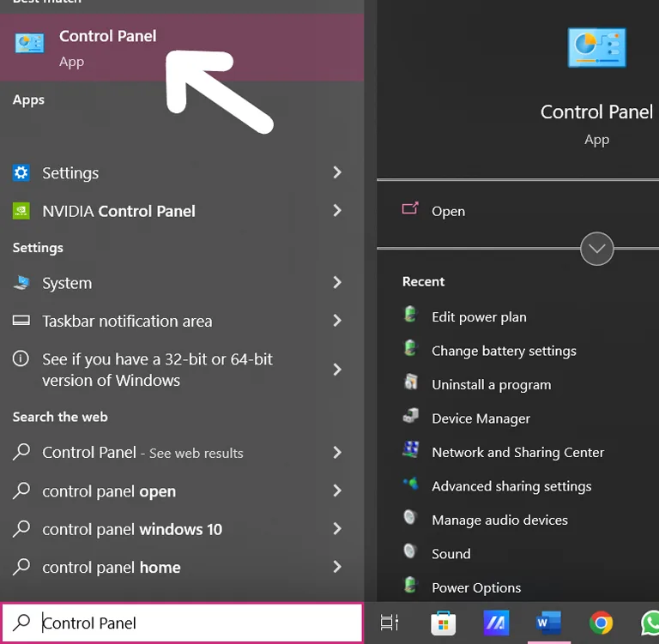Open Control Panel best match result
659x644 pixels.
point(182,47)
